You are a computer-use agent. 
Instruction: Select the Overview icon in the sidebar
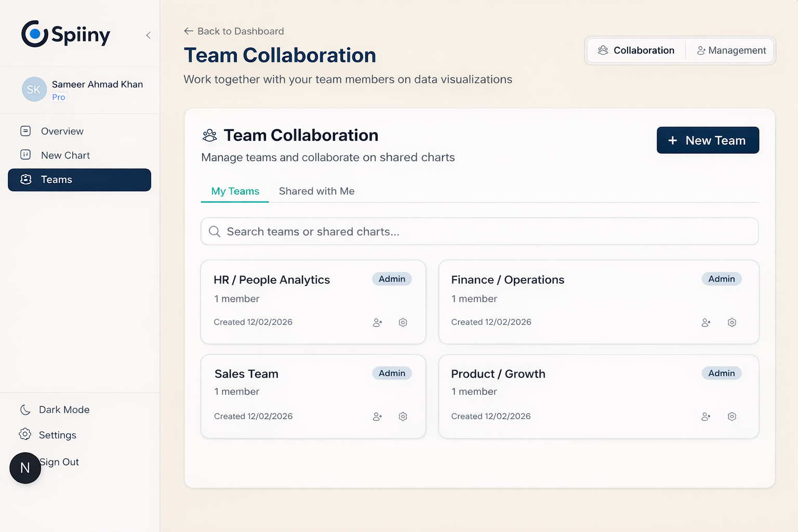click(25, 131)
